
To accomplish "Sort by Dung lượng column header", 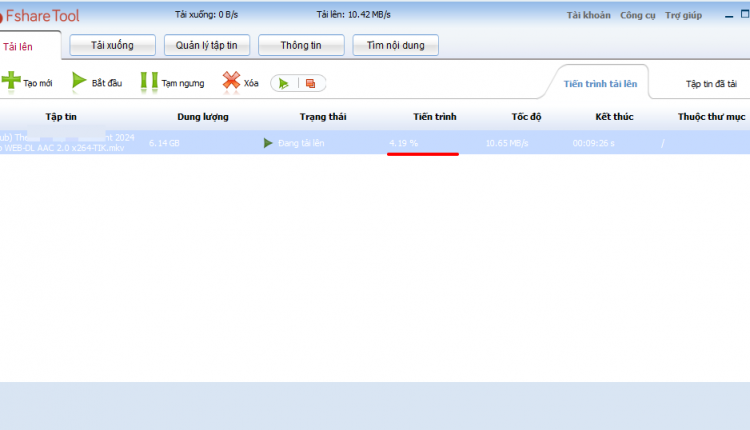I will coord(203,117).
